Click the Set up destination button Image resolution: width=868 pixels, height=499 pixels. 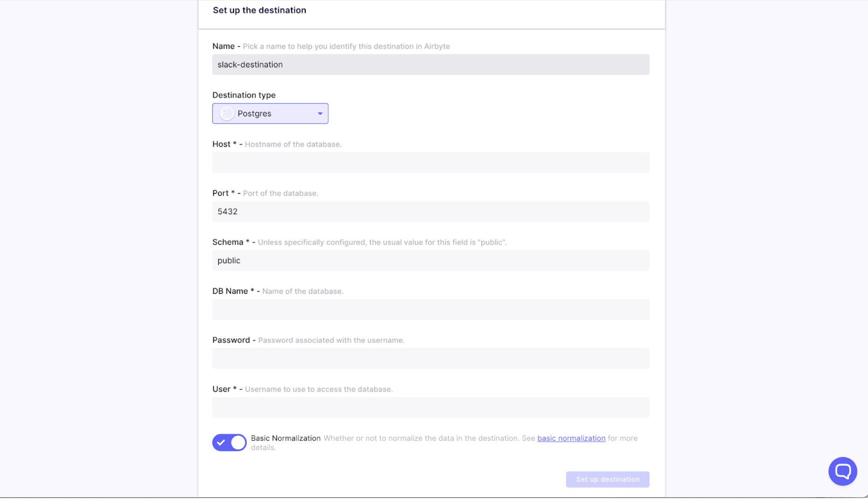click(x=607, y=479)
